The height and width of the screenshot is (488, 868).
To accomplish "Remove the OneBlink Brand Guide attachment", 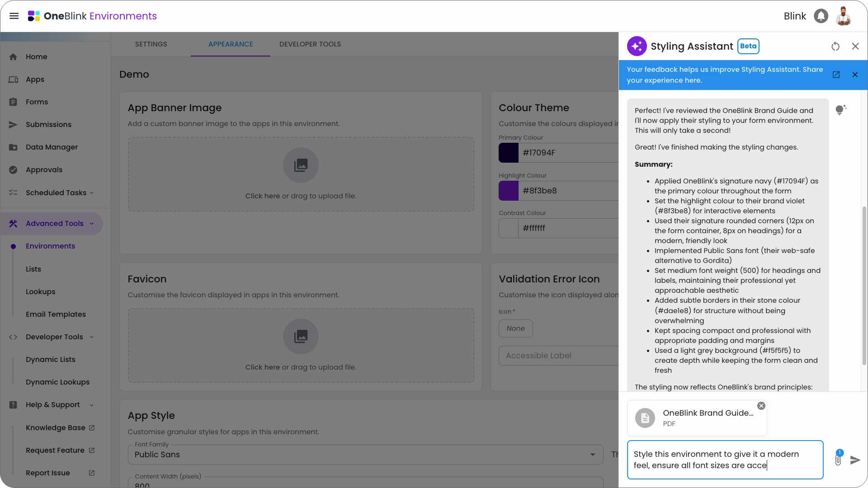I will pyautogui.click(x=761, y=406).
